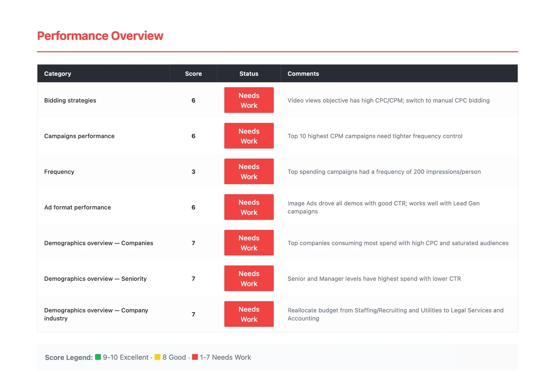Select the Frequency category cell
555x392 pixels.
pos(59,172)
